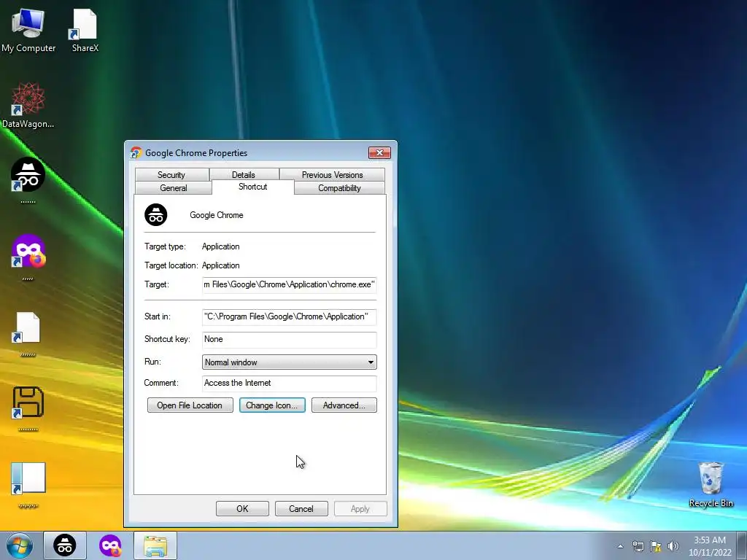Cancel the Google Chrome Properties dialog
Image resolution: width=747 pixels, height=560 pixels.
[301, 508]
